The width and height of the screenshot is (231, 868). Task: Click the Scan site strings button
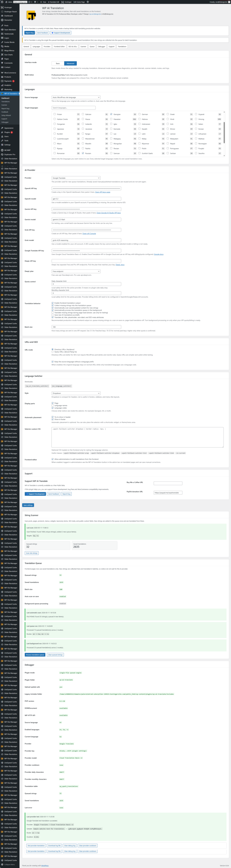pos(32,553)
